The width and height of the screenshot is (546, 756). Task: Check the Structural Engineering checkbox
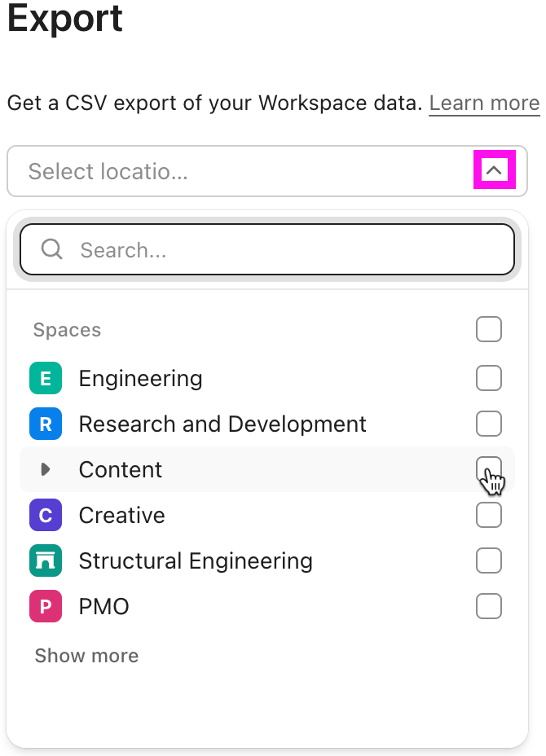(x=489, y=560)
